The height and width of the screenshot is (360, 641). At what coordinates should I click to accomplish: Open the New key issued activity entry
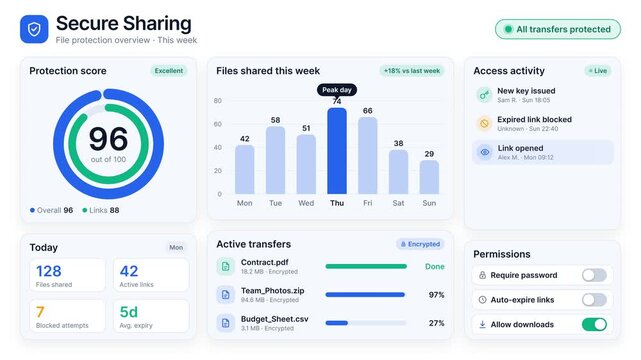(x=543, y=95)
